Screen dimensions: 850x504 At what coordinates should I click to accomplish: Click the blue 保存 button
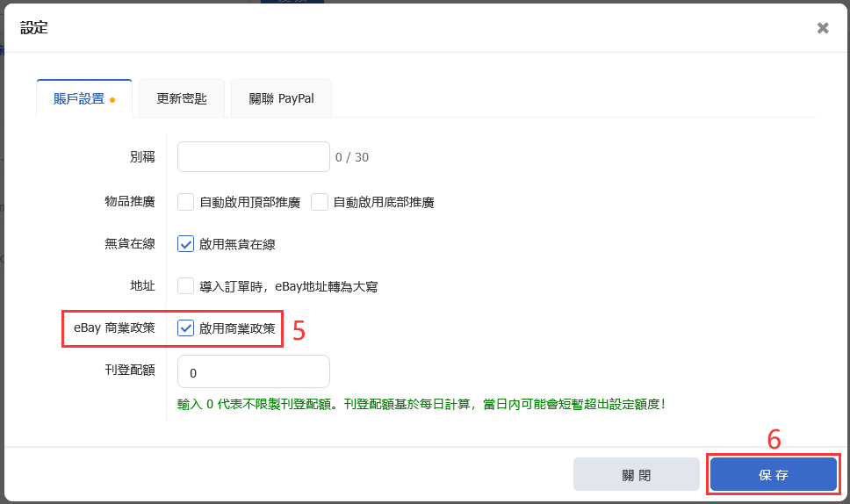[x=773, y=474]
